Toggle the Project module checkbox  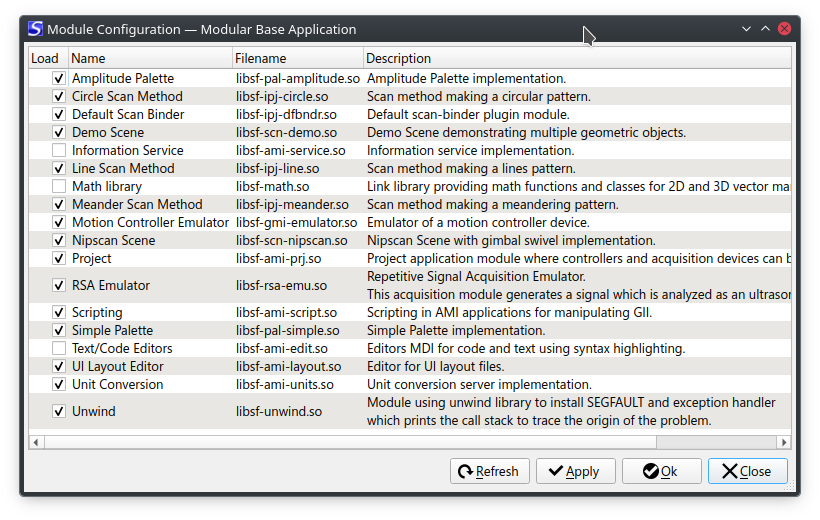point(59,258)
